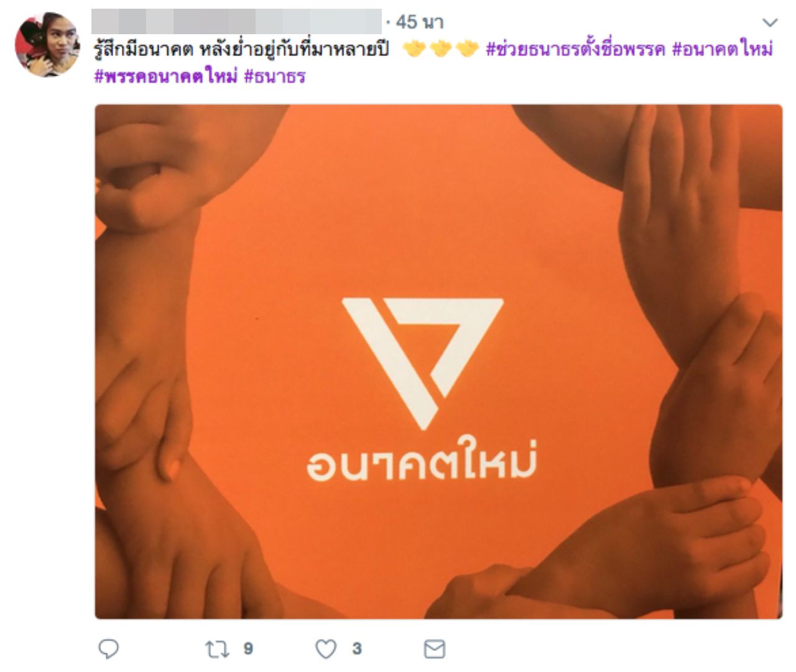Select the #พรรคอนาคตใหม่ hashtag

[x=165, y=76]
